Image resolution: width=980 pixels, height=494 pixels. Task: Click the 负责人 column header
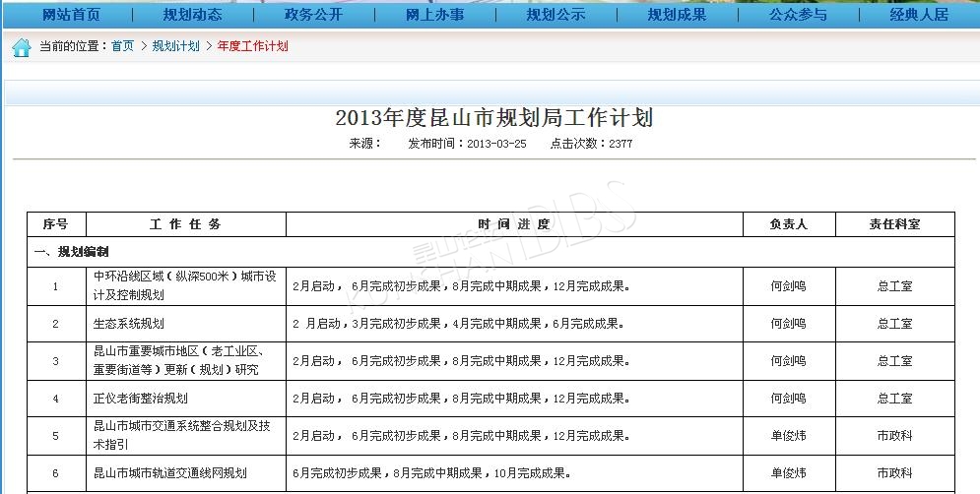(789, 223)
